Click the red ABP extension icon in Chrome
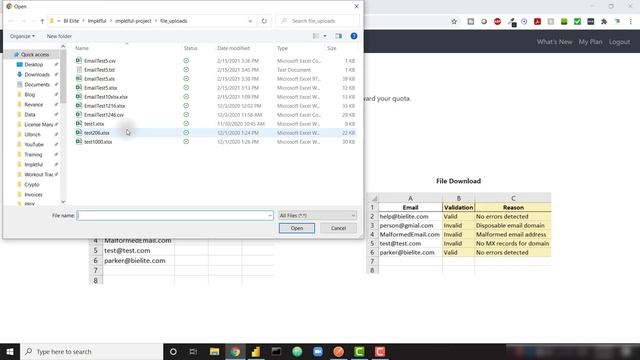Image resolution: width=640 pixels, height=360 pixels. coord(497,21)
